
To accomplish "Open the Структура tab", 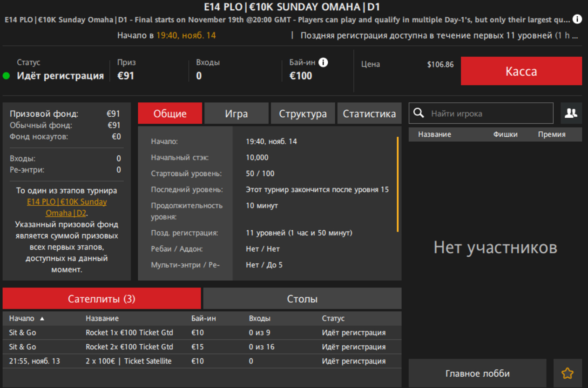I will pos(303,114).
